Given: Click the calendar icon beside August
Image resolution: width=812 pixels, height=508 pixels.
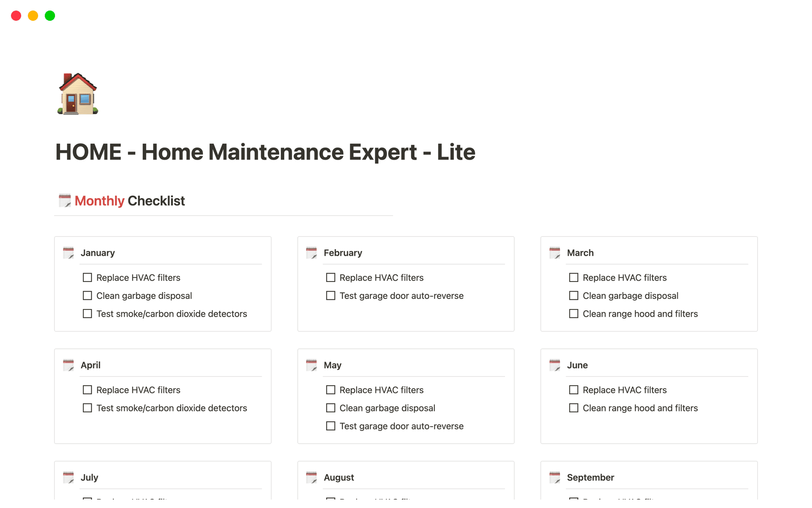Looking at the screenshot, I should coord(311,477).
